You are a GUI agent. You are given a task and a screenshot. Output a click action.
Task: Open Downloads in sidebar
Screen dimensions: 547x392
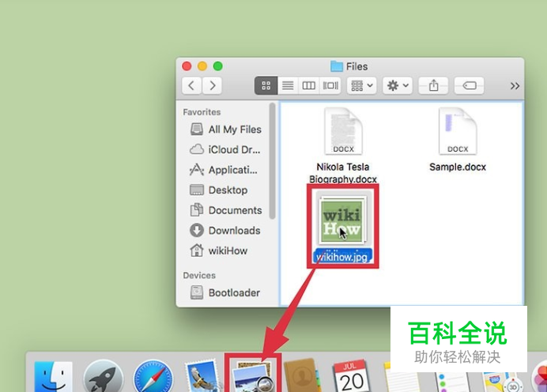click(x=226, y=231)
